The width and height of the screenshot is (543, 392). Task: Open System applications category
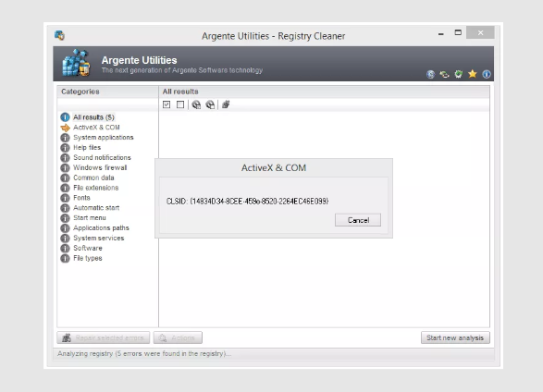pyautogui.click(x=104, y=138)
